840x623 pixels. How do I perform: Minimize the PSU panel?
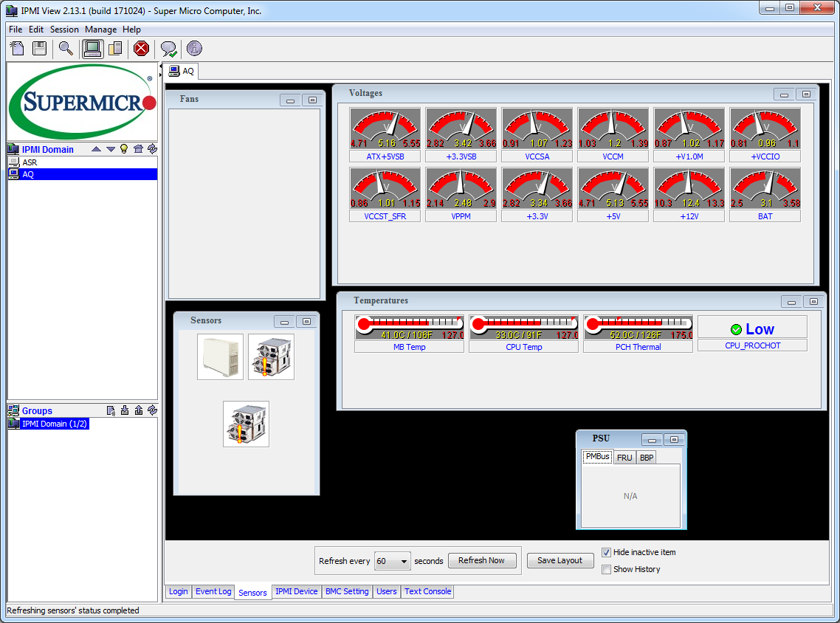(652, 441)
